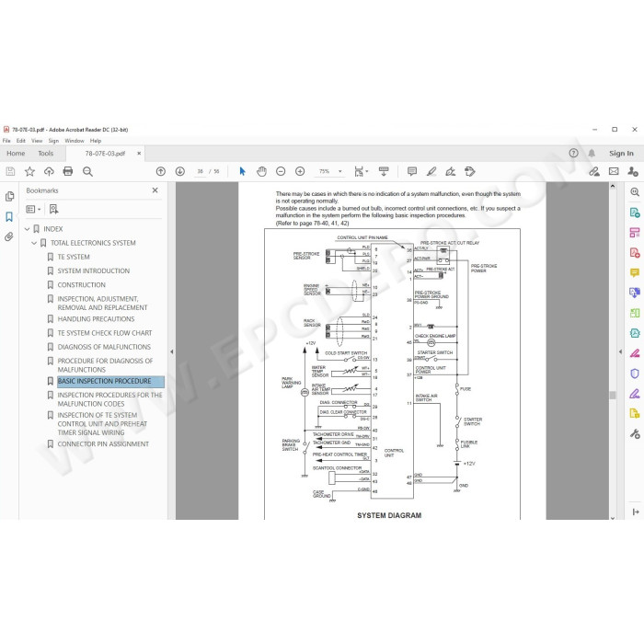Open TE SYSTEM bookmark
This screenshot has height=644, width=644.
click(x=74, y=257)
